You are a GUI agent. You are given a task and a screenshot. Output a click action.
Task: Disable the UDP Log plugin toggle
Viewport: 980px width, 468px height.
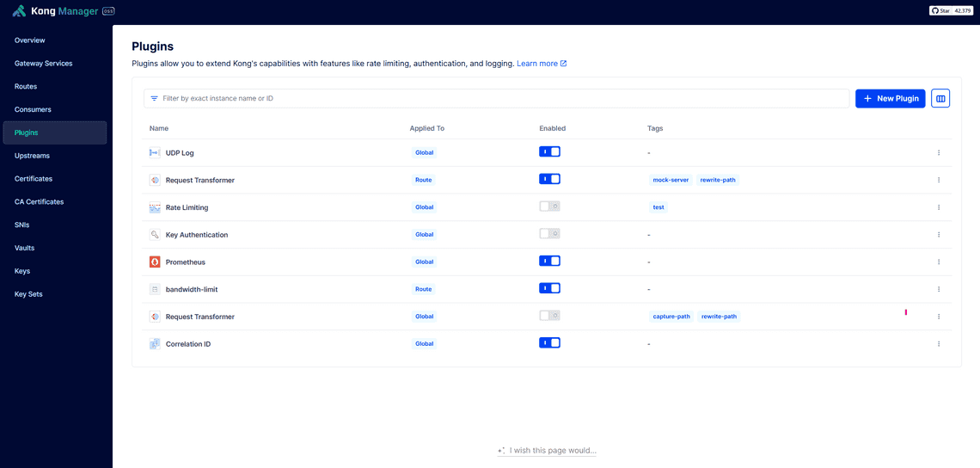pos(549,151)
